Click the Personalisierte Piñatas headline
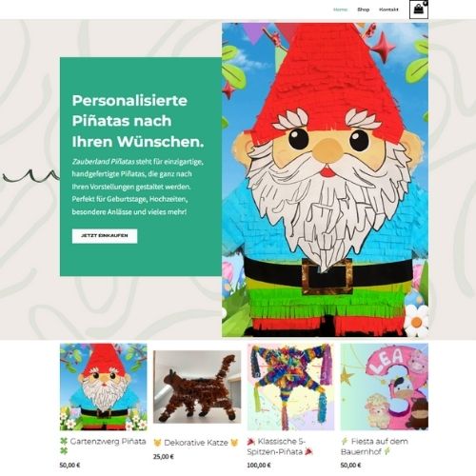476x476 pixels. (x=138, y=121)
